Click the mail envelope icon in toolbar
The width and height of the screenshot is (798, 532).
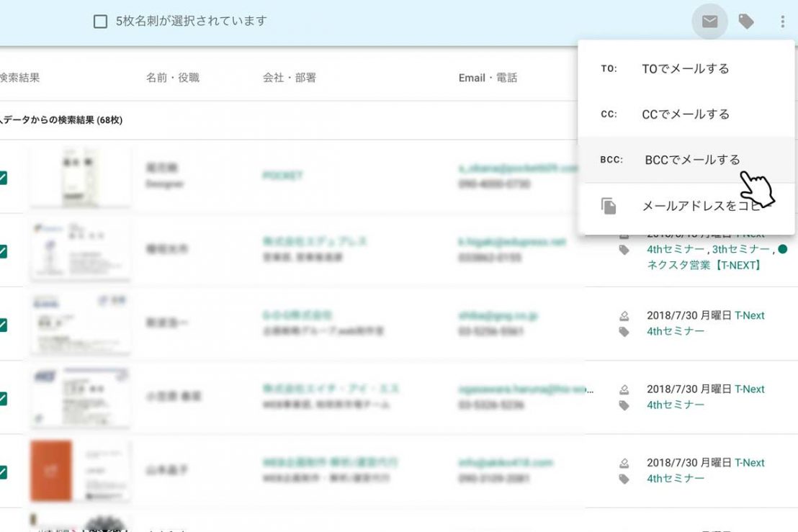(709, 22)
